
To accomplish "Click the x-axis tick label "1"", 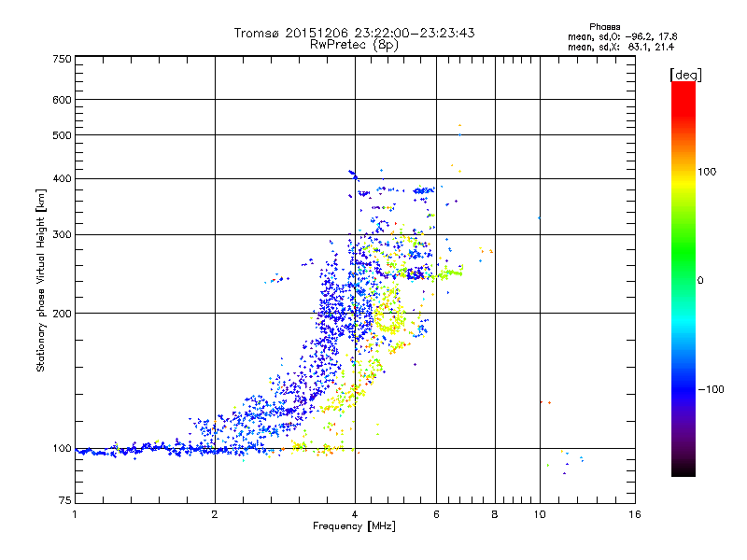I will [x=75, y=514].
